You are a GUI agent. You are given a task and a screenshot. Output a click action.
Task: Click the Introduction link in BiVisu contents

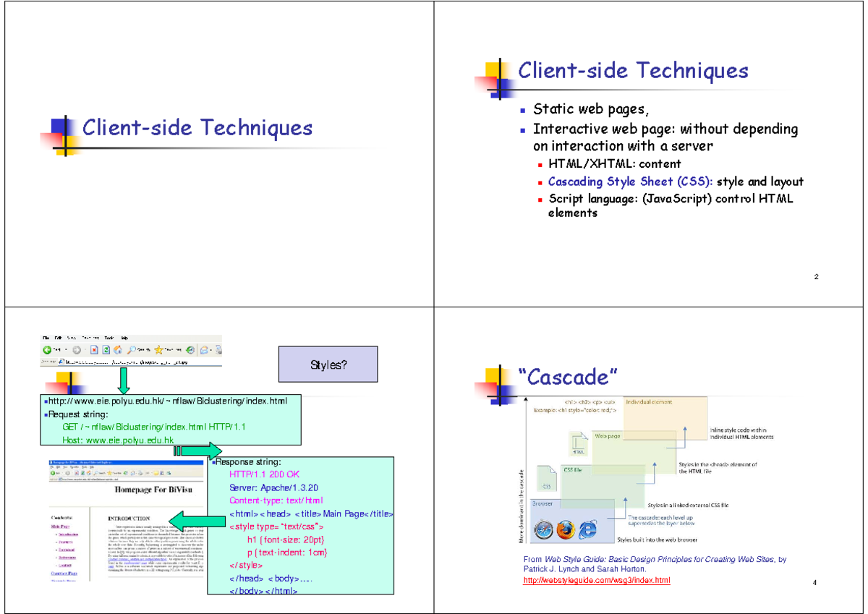tap(68, 534)
